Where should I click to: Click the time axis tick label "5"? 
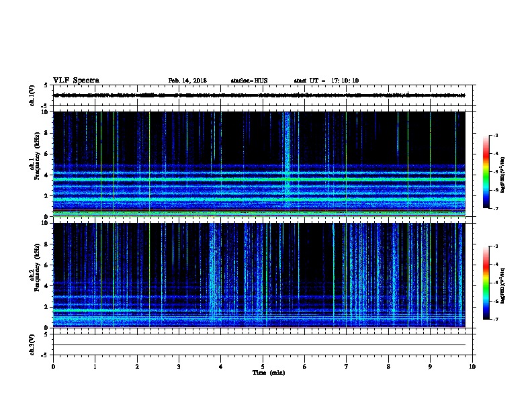tap(263, 367)
